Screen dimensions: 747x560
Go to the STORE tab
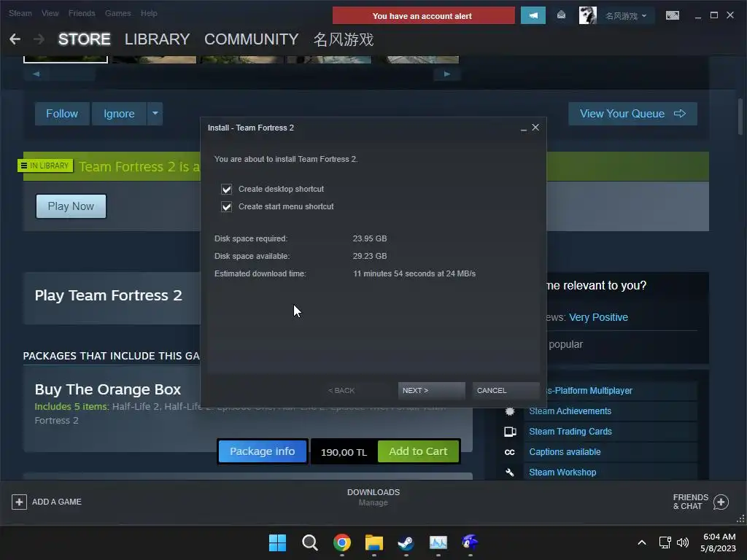click(85, 39)
